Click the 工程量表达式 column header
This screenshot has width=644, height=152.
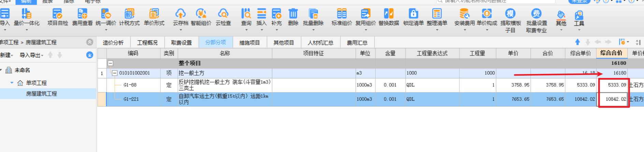tap(432, 53)
